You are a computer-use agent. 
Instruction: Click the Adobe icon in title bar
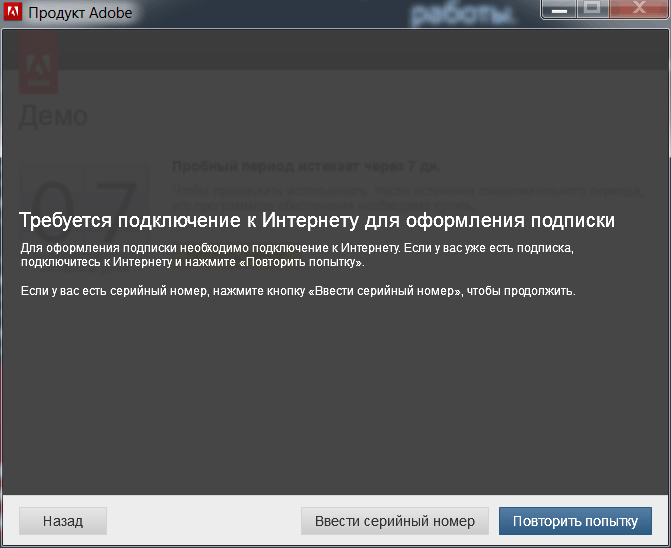tap(12, 12)
